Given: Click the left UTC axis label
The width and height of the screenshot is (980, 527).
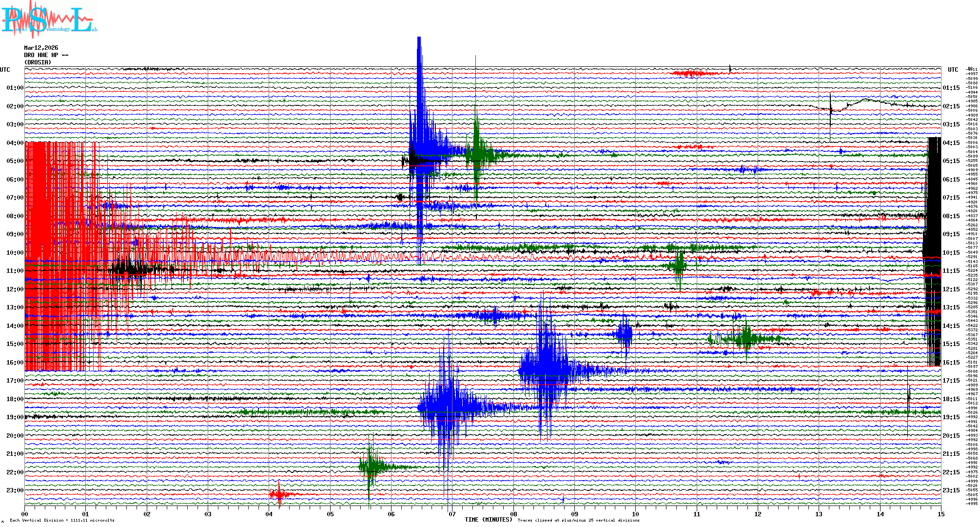Looking at the screenshot, I should tap(5, 70).
